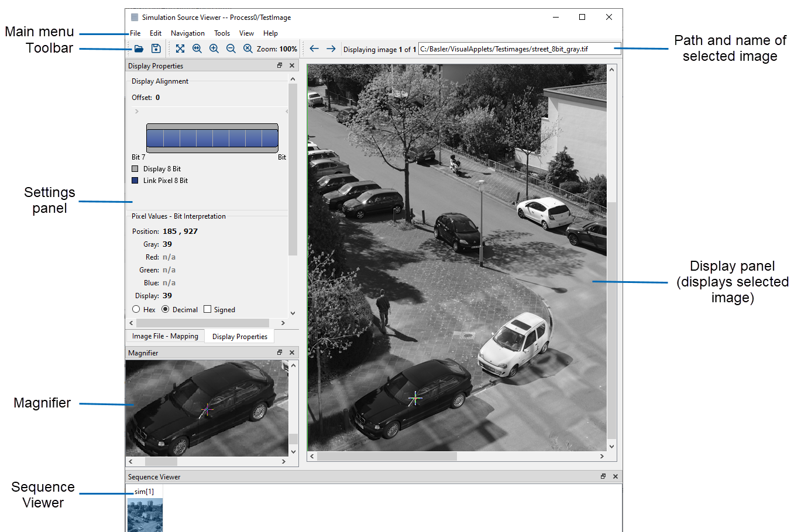
Task: Go back to the previous image
Action: (x=315, y=49)
